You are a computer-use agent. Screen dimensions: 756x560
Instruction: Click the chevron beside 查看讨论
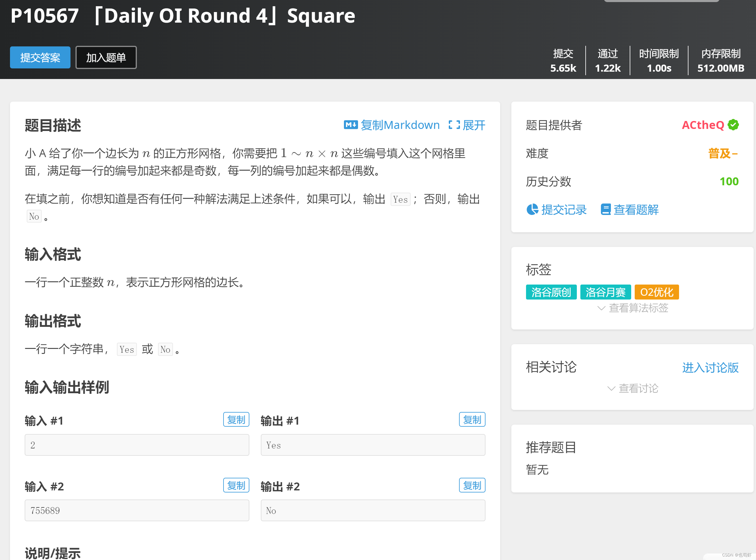tap(611, 389)
